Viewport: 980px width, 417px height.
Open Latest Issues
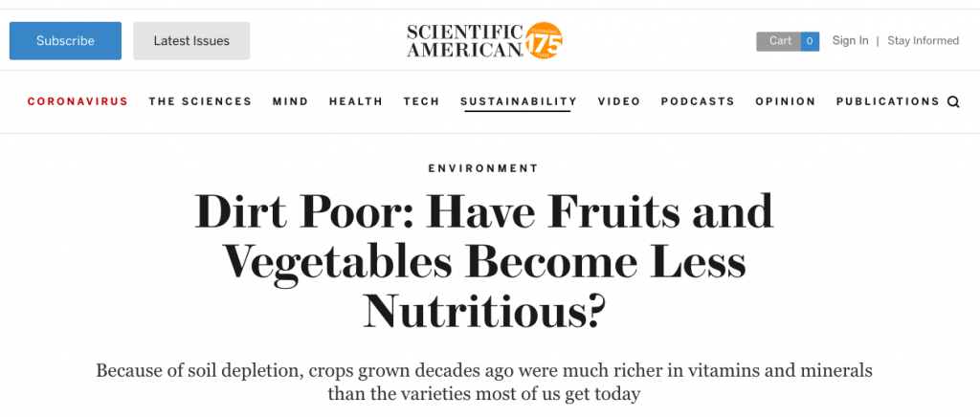[191, 41]
